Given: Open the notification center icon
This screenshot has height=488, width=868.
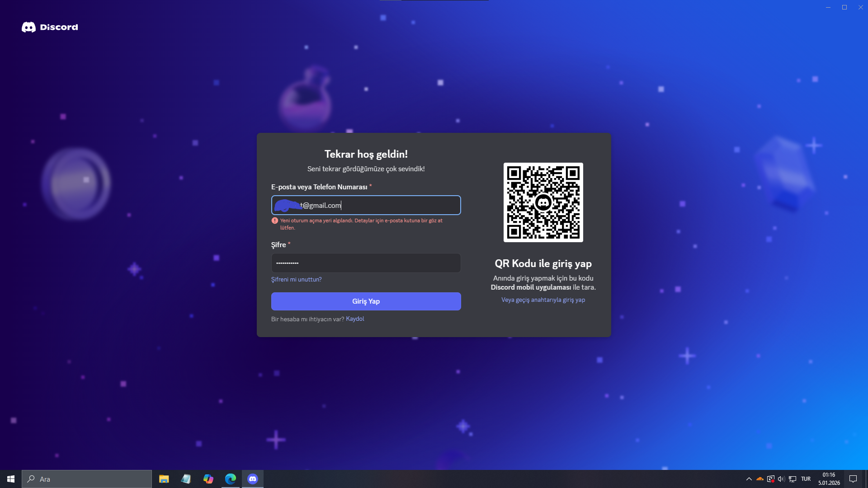Looking at the screenshot, I should 853,479.
